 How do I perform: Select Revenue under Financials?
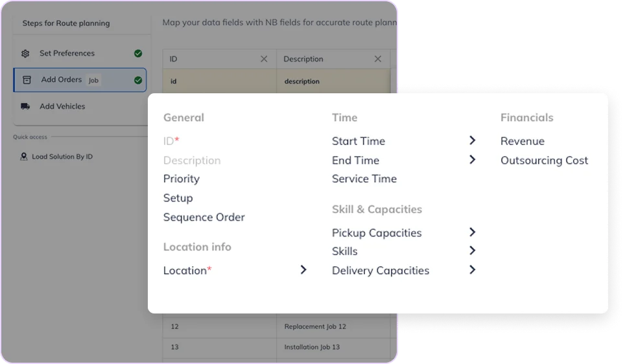click(522, 141)
